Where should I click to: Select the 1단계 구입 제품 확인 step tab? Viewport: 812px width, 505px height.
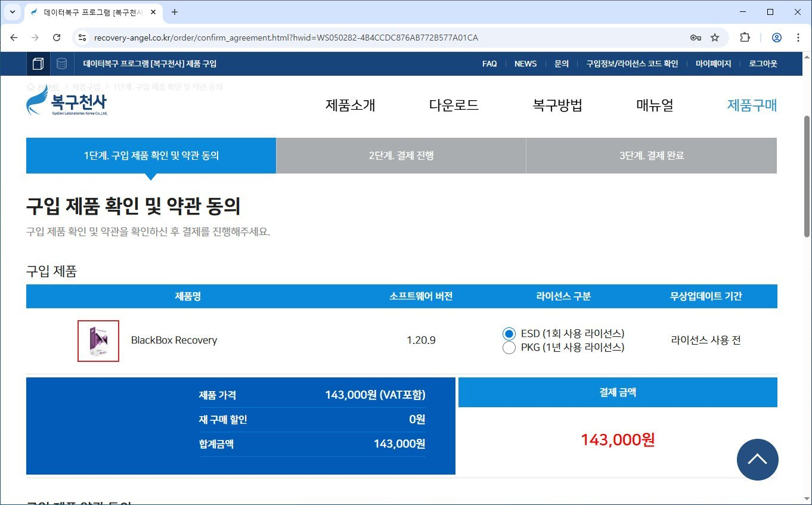coord(151,156)
